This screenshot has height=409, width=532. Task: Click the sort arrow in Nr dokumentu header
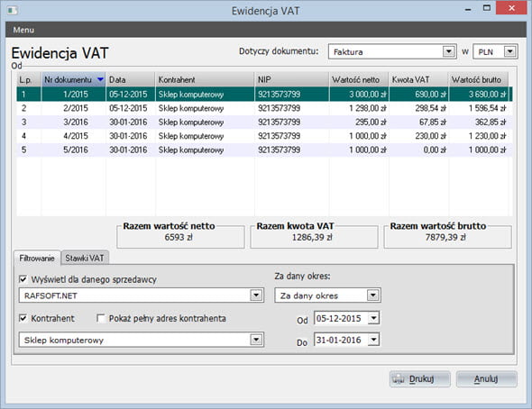pyautogui.click(x=100, y=79)
